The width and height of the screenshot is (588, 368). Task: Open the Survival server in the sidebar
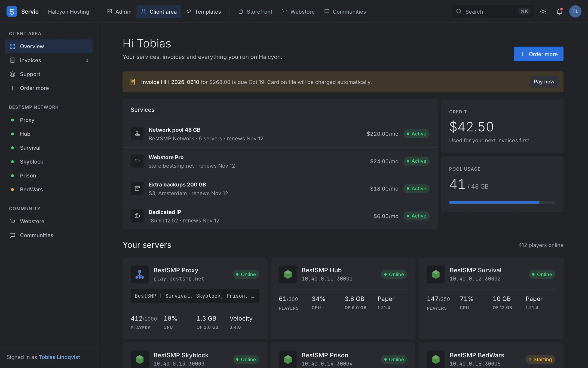pos(49,148)
